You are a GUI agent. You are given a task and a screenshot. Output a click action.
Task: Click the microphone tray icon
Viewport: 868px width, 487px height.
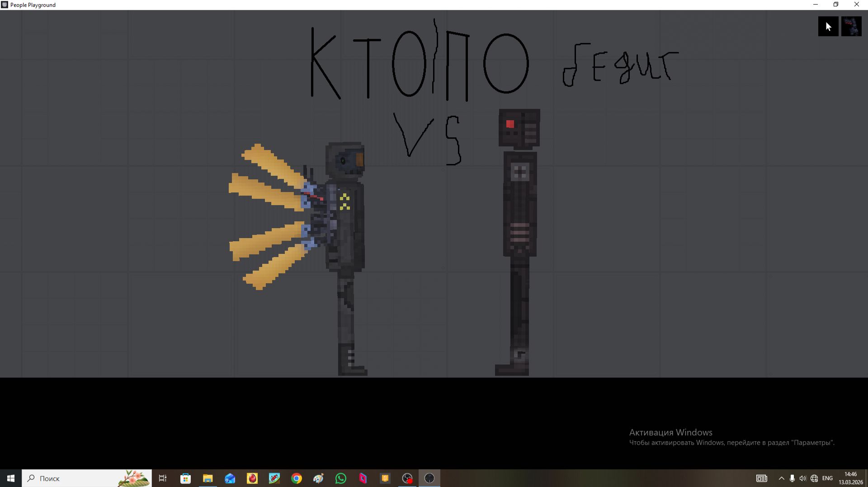(x=792, y=478)
